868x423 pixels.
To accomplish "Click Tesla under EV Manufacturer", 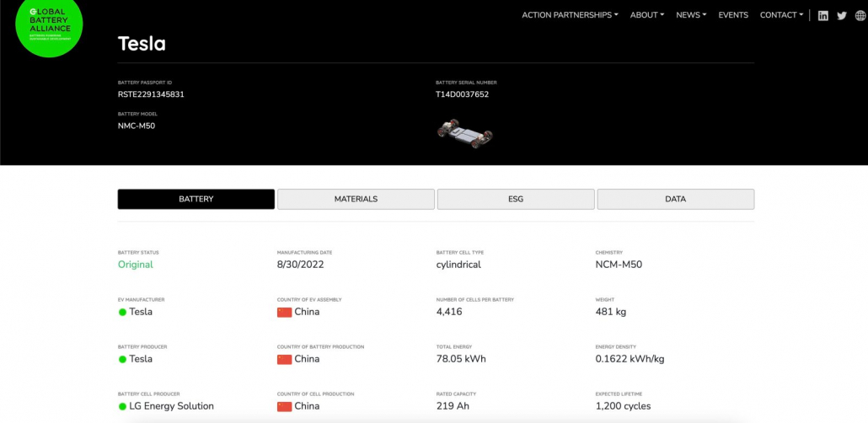I will (142, 312).
